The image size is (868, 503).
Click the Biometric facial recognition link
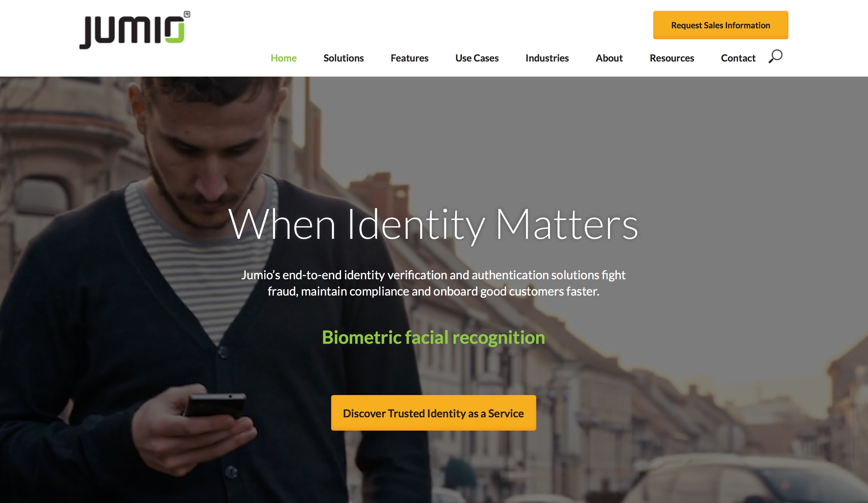[x=433, y=336]
